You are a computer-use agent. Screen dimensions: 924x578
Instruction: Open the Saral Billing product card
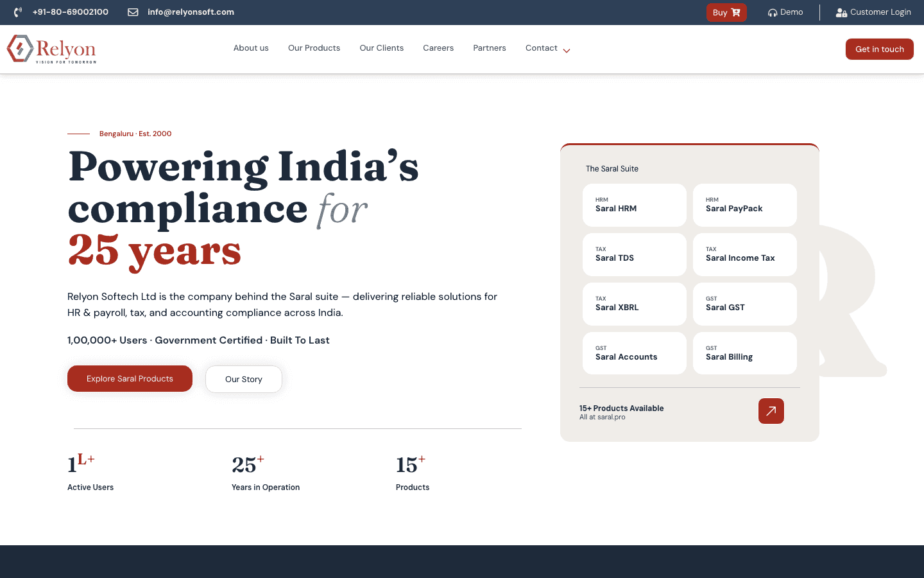(745, 353)
